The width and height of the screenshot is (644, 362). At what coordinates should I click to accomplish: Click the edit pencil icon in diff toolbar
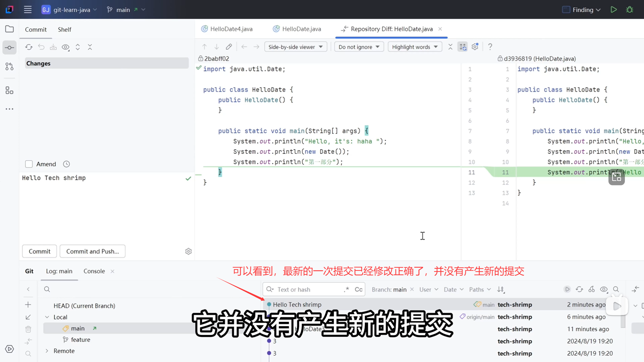point(229,47)
